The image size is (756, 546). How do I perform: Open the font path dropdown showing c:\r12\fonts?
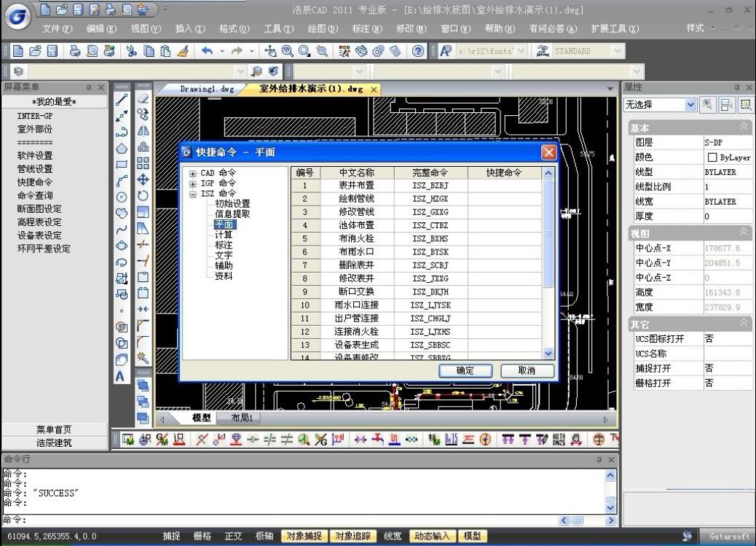(521, 51)
